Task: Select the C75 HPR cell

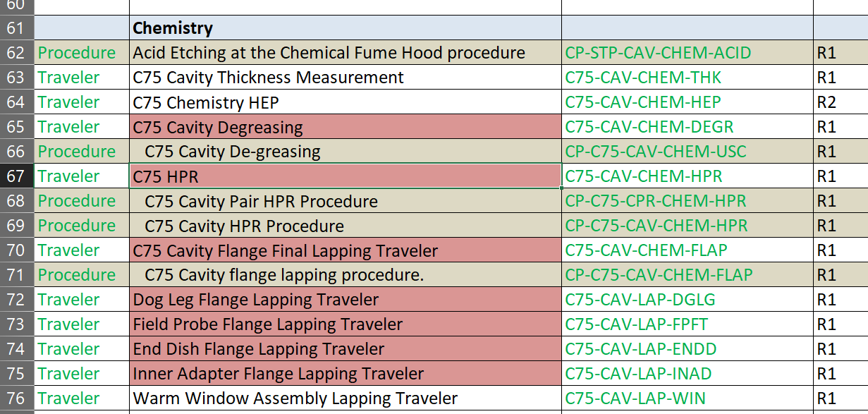Action: (x=346, y=176)
